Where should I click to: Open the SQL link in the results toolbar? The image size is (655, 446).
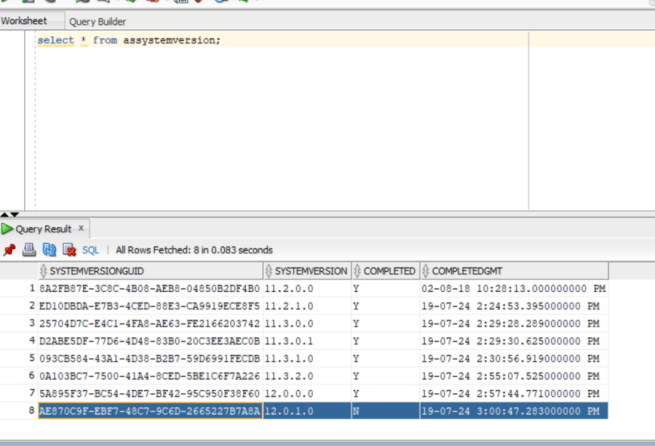point(90,250)
